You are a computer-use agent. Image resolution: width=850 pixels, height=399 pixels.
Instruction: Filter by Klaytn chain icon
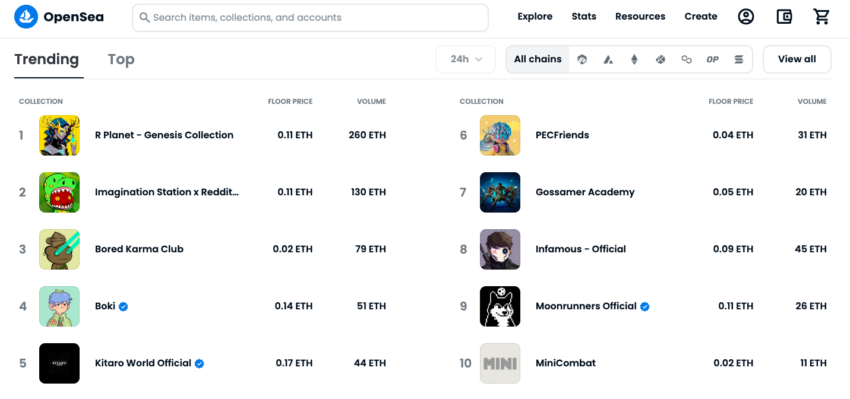point(660,60)
